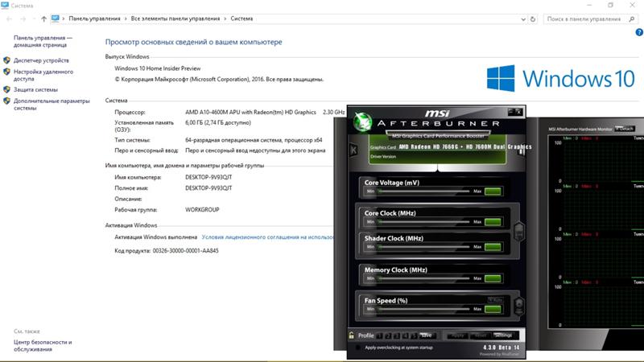Image resolution: width=644 pixels, height=362 pixels.
Task: Select Afterburner profile slot 5
Action: [x=414, y=335]
